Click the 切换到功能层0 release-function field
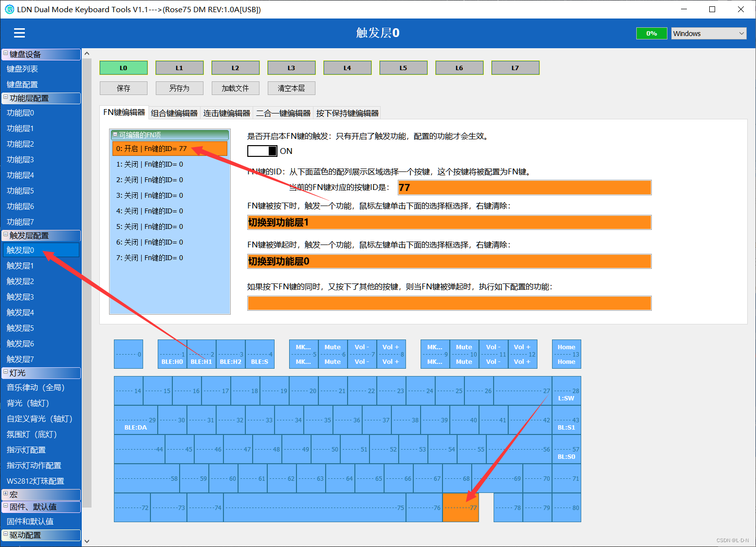756x547 pixels. coord(449,262)
